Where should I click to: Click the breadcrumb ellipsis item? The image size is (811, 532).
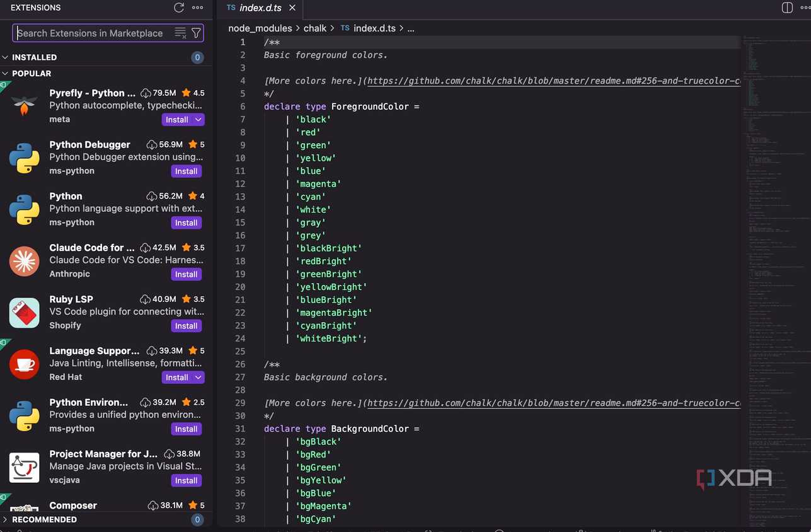click(411, 28)
